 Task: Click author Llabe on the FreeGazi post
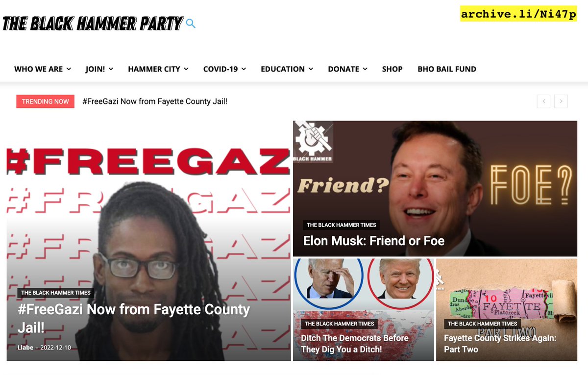25,348
